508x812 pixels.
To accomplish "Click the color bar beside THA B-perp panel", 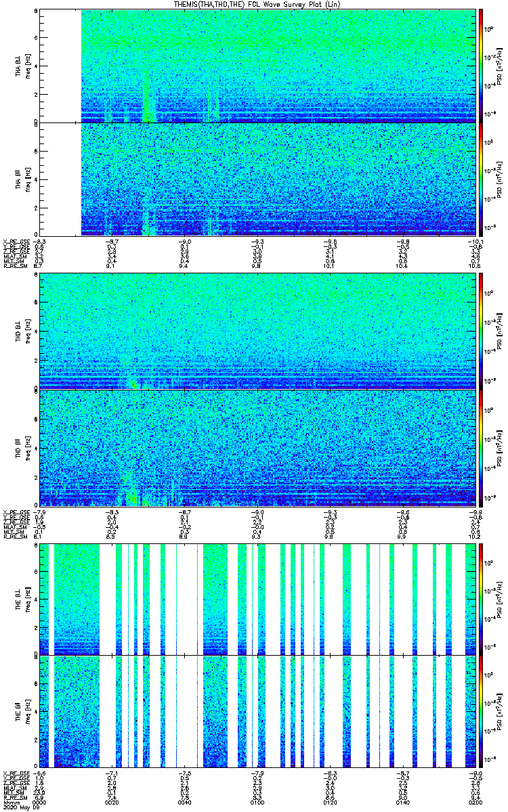I will (481, 65).
